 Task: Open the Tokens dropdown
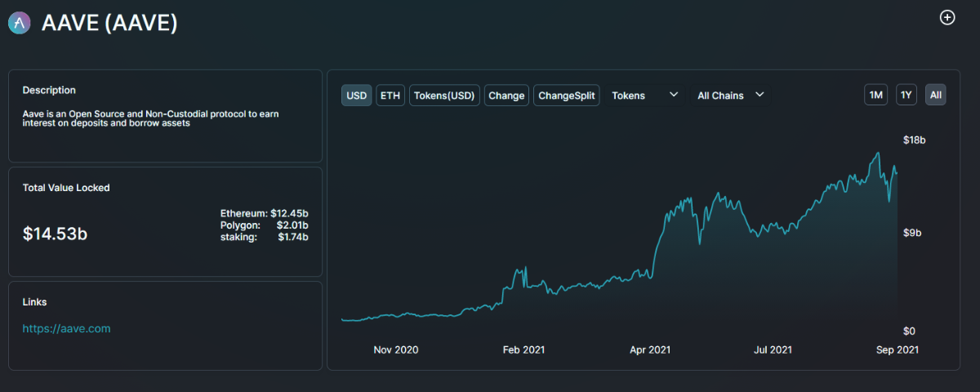click(x=645, y=96)
